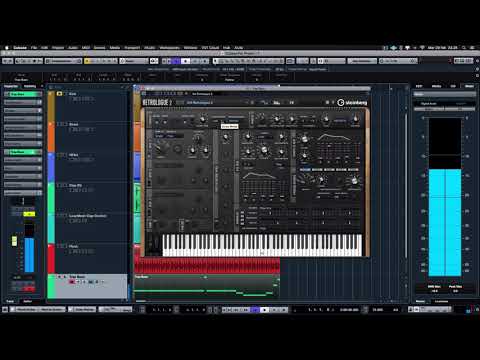Click the green Trap Bass Inspector header
The height and width of the screenshot is (360, 480).
tap(23, 94)
